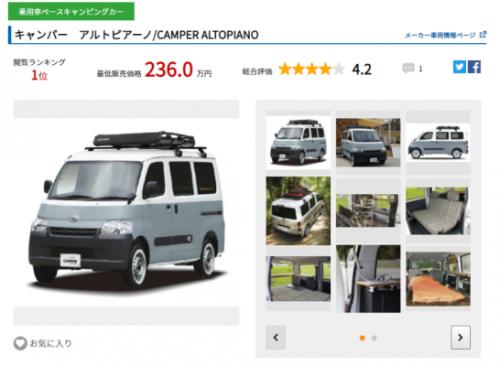Toggle the heart favorite icon
500x366 pixels.
click(x=20, y=343)
